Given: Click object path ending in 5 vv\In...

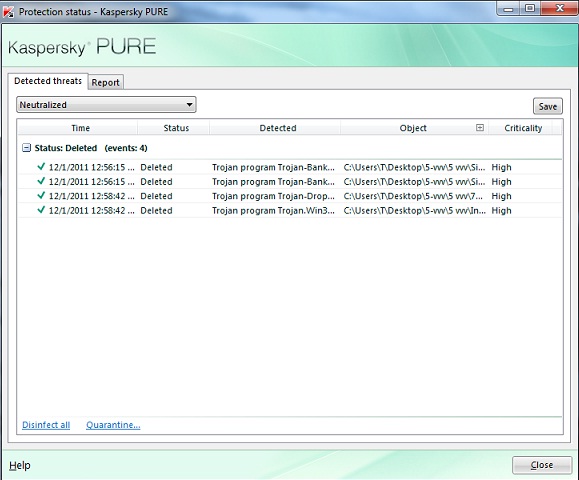Looking at the screenshot, I should [414, 210].
